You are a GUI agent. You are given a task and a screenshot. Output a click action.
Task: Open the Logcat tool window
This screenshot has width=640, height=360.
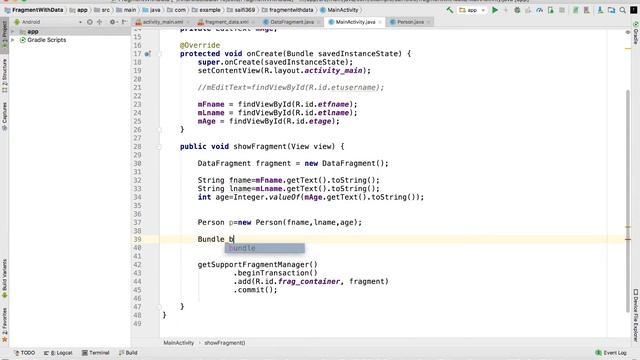click(58, 353)
